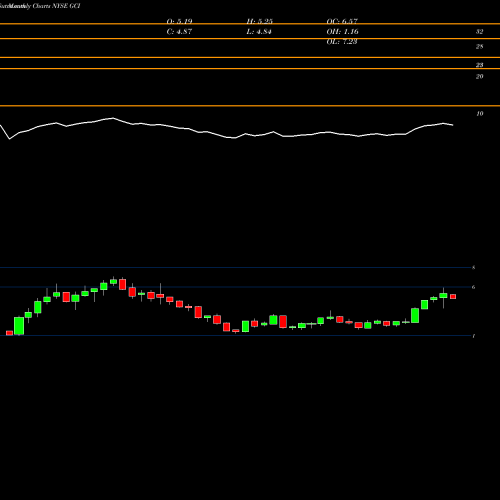
Task: Click the upper axis label "23"
Action: pos(479,65)
